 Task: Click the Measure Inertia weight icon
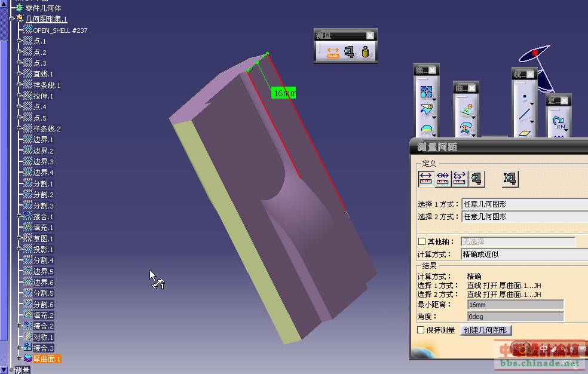pos(366,53)
